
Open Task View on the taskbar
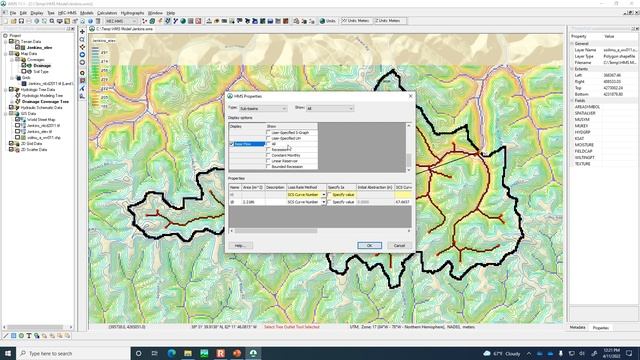tap(155, 353)
